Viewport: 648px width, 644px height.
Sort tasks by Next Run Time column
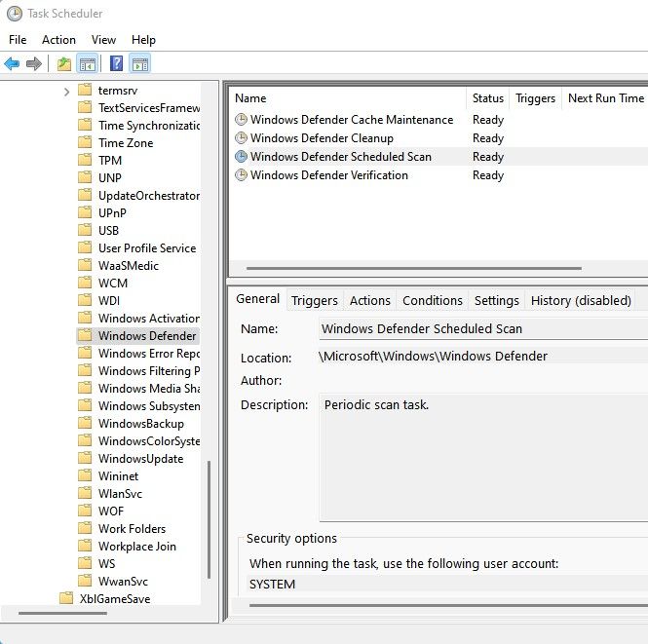[x=605, y=98]
